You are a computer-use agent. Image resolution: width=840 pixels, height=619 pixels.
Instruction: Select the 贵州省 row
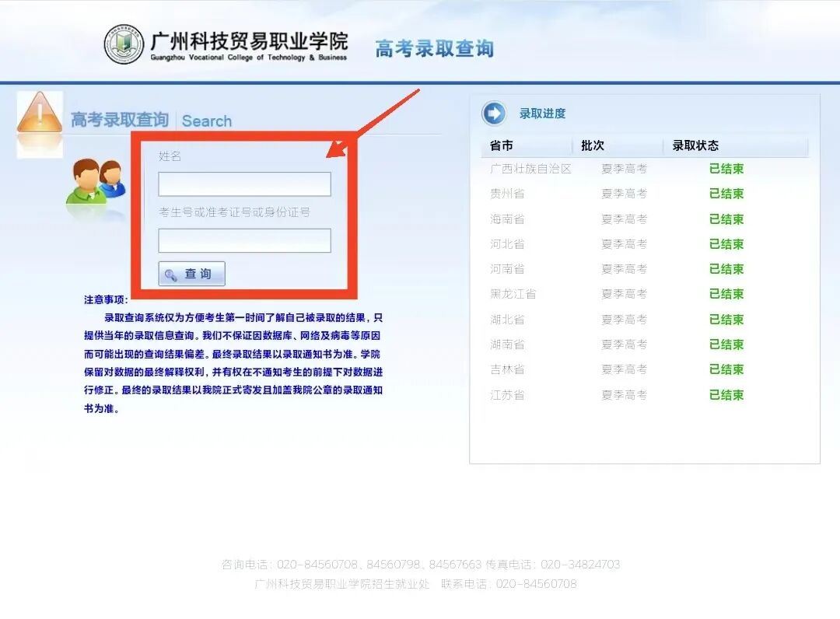(x=645, y=194)
